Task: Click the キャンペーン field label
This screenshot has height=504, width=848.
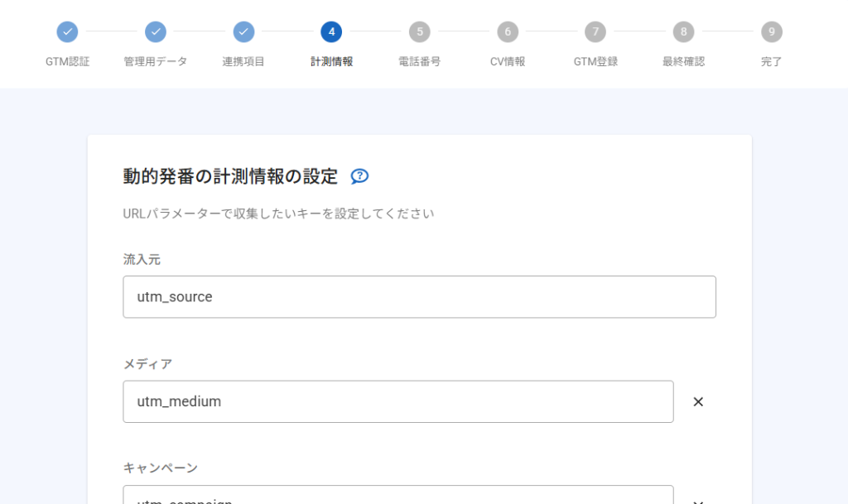Action: click(161, 468)
